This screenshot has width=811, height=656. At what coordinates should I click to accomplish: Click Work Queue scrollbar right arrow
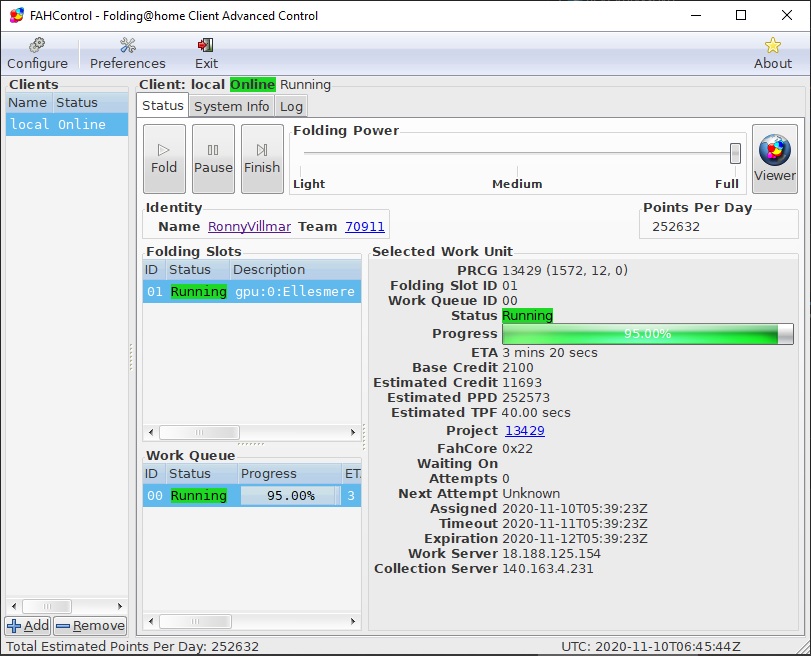tap(353, 621)
